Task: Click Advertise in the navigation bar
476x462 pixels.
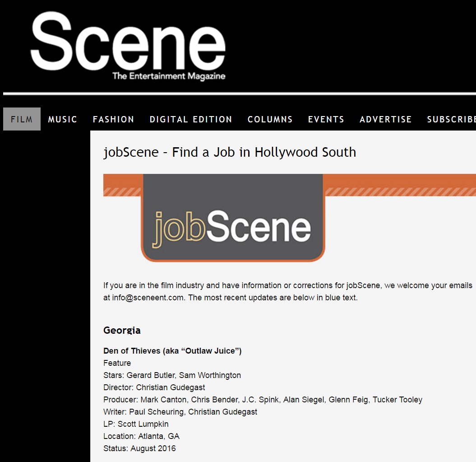Action: coord(385,119)
